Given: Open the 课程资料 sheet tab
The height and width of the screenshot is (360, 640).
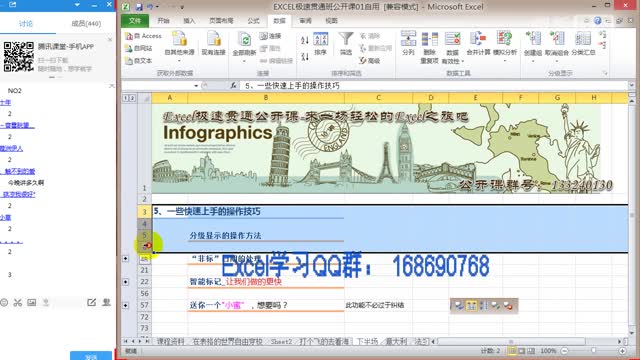Looking at the screenshot, I should [x=170, y=341].
